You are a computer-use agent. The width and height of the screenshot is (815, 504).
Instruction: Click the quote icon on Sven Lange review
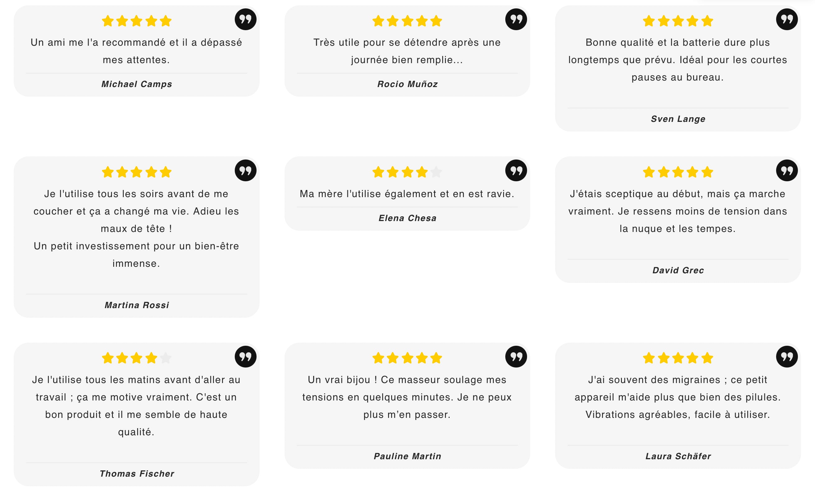coord(787,19)
